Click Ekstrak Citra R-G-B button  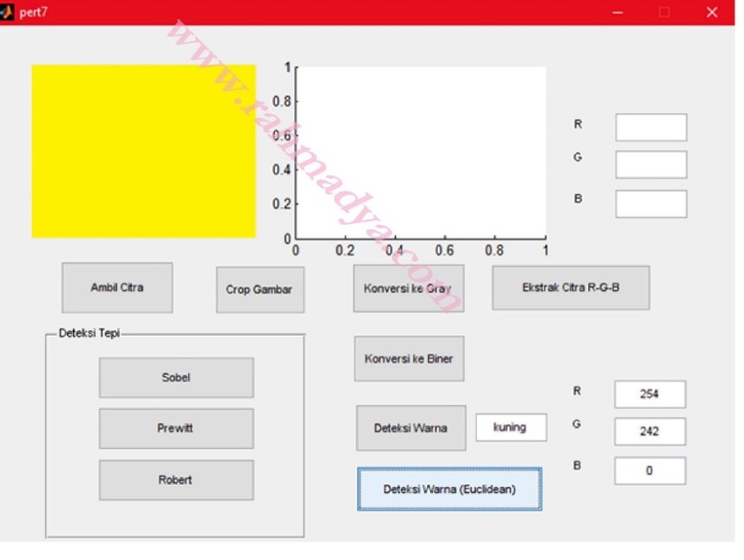(570, 288)
